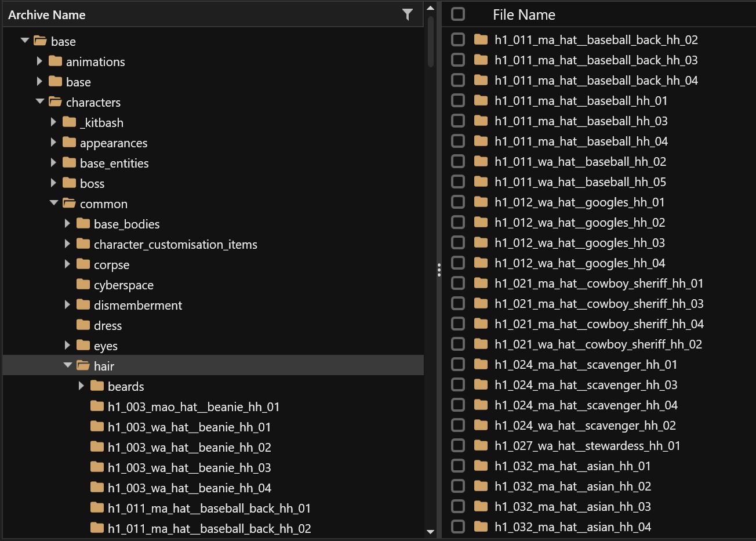Select the appearances tree item
Viewport: 756px width, 541px height.
[114, 143]
